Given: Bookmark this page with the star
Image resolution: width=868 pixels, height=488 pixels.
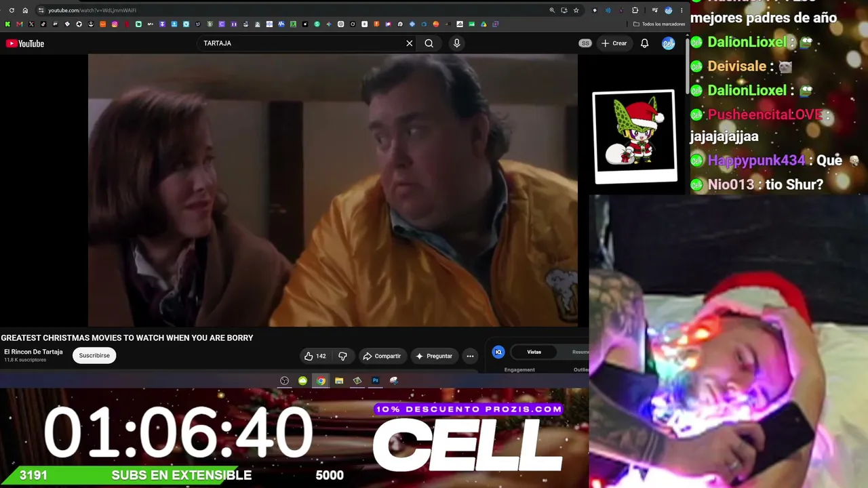Looking at the screenshot, I should pyautogui.click(x=576, y=10).
